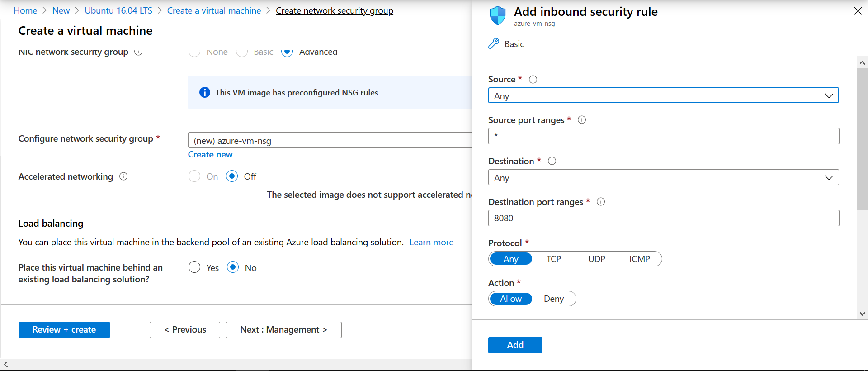Open Create a virtual machine breadcrumb
This screenshot has width=868, height=371.
[214, 10]
